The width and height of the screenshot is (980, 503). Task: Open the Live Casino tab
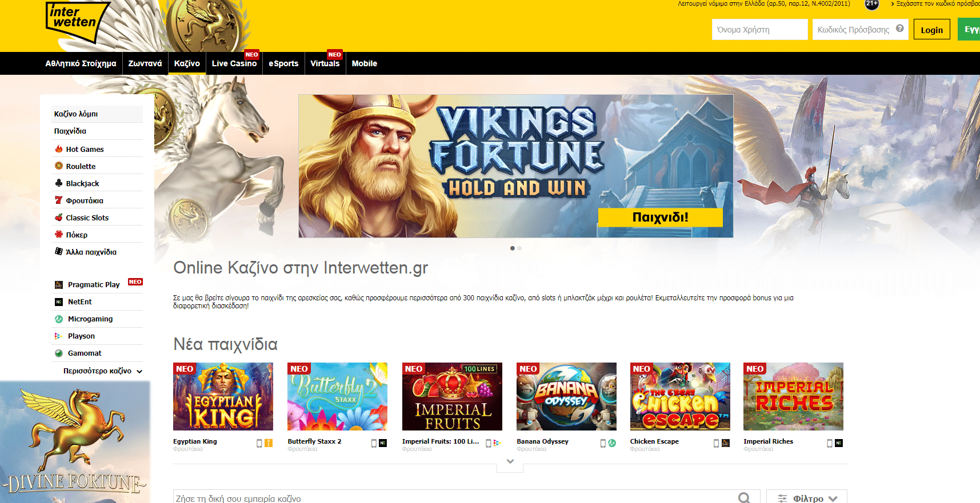(234, 63)
